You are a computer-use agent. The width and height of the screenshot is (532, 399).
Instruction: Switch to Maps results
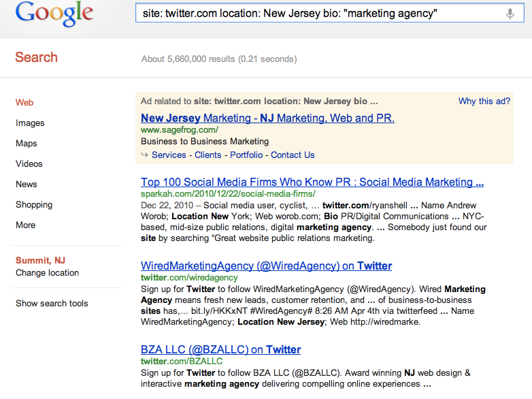point(27,144)
